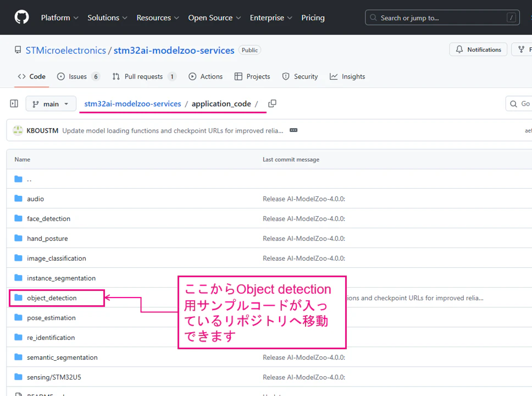Go to the Pricing page
The image size is (532, 396).
pyautogui.click(x=313, y=18)
